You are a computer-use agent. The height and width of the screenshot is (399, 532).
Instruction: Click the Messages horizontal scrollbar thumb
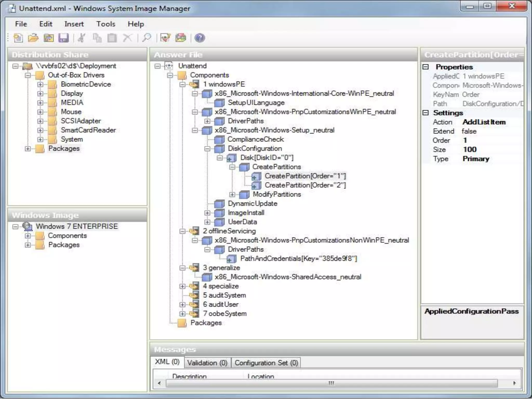[x=331, y=383]
